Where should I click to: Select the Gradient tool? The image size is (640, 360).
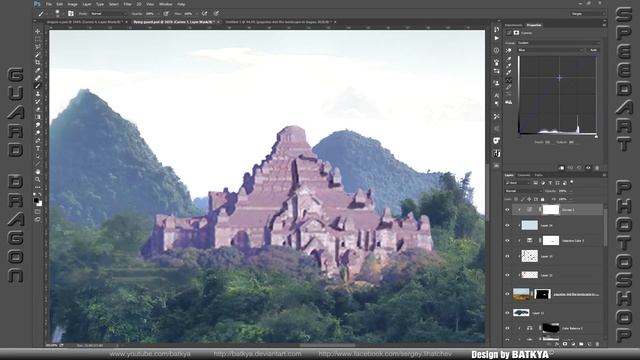pos(38,117)
